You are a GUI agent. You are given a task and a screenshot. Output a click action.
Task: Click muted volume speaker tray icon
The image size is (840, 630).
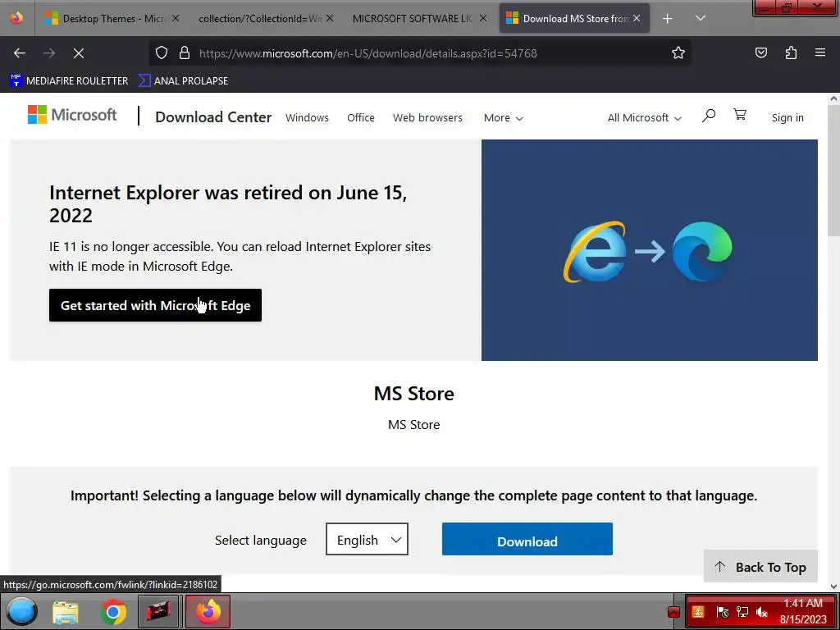click(x=762, y=612)
